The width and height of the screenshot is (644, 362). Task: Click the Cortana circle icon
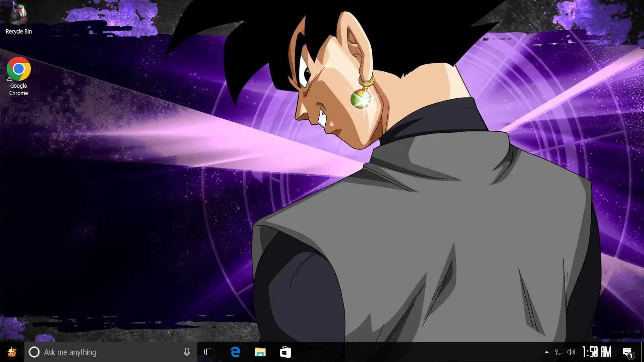pos(34,352)
